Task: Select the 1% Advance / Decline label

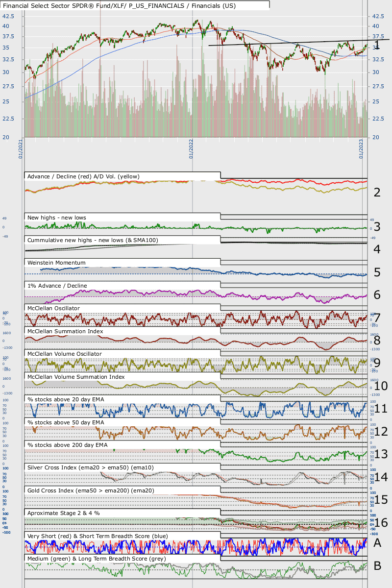Action: coord(57,285)
